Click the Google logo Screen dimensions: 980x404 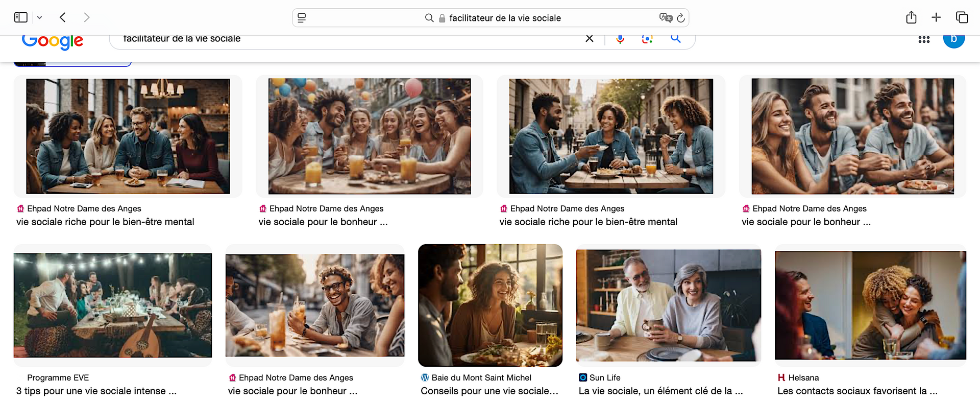53,41
